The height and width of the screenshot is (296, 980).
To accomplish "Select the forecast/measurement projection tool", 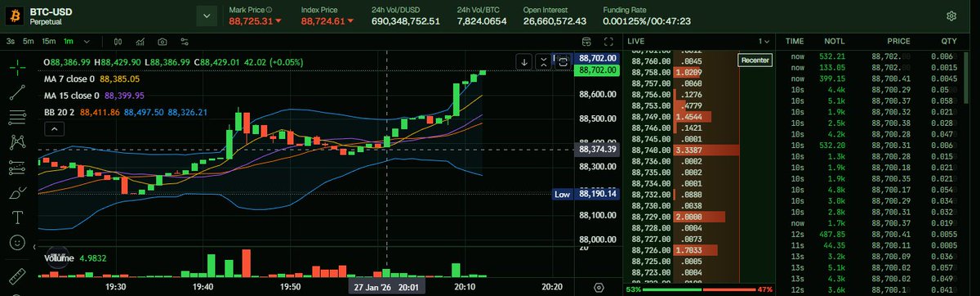I will coord(16,168).
